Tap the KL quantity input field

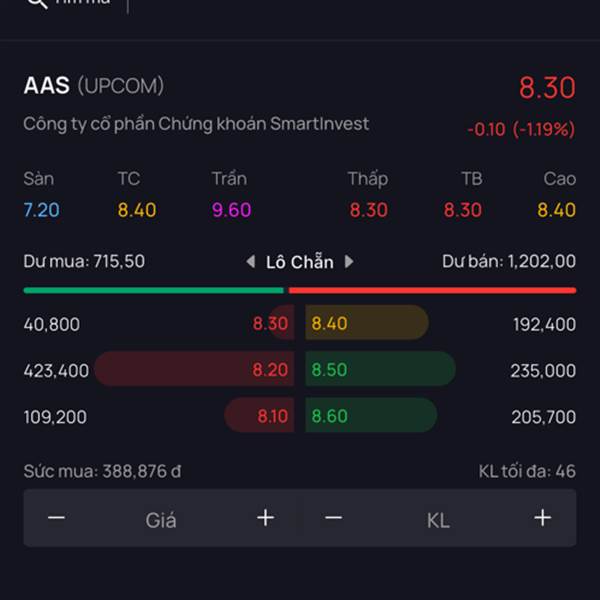(x=438, y=519)
